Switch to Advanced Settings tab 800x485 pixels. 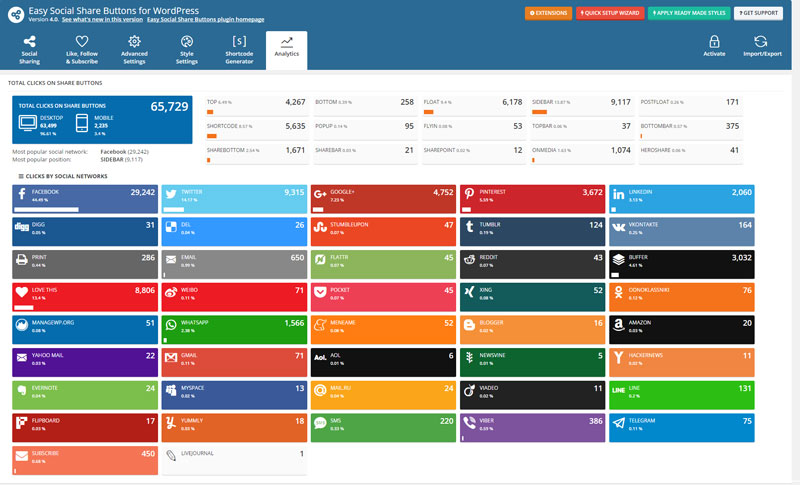coord(134,50)
